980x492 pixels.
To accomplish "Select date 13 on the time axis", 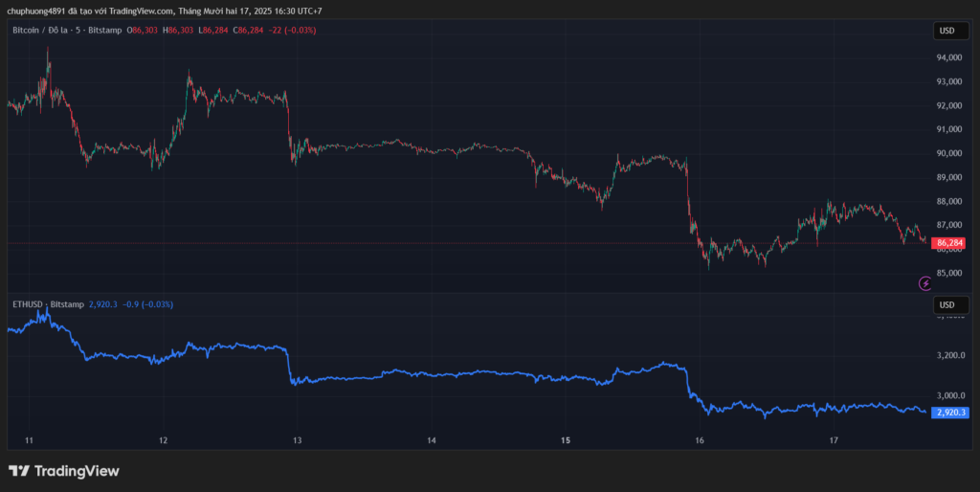I will [298, 440].
